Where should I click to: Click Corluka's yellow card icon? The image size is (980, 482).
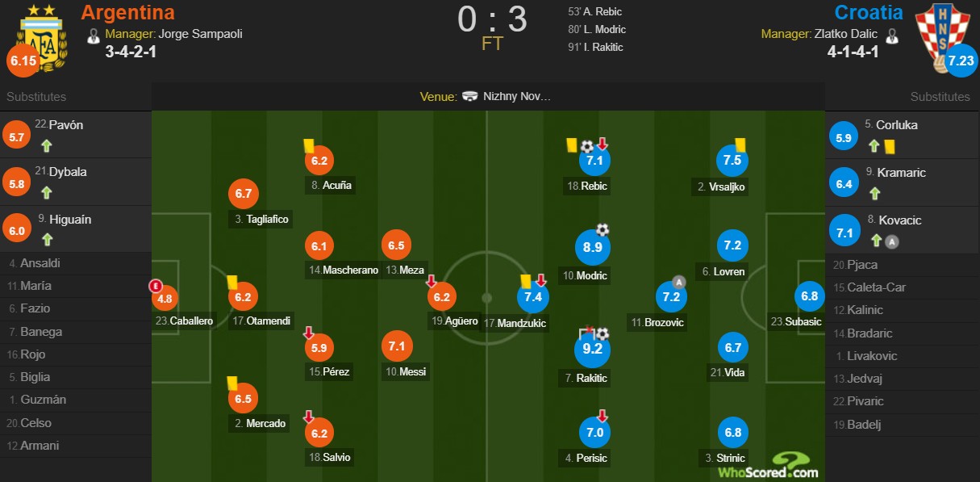[890, 146]
